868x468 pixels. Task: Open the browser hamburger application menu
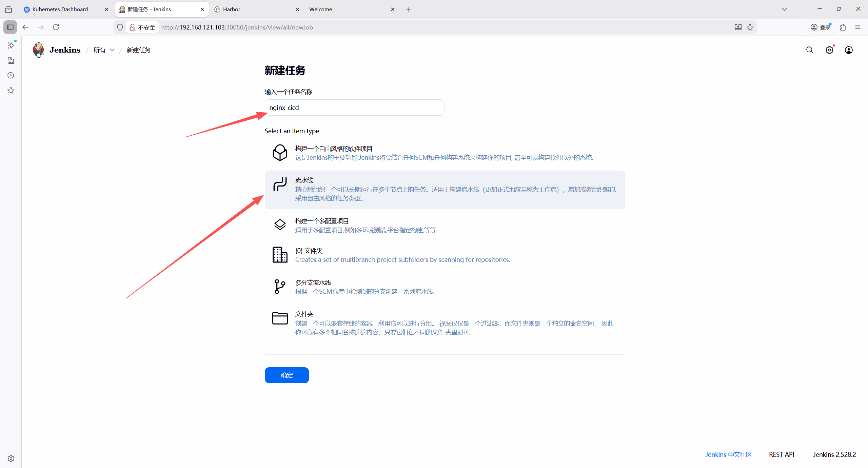pos(858,27)
